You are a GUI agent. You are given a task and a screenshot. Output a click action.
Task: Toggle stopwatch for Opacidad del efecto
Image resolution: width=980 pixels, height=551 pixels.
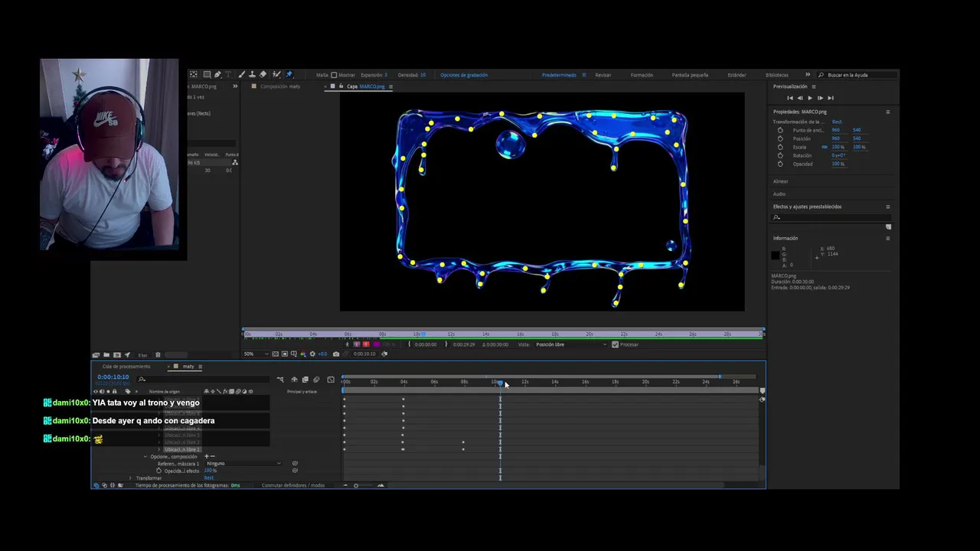[158, 471]
